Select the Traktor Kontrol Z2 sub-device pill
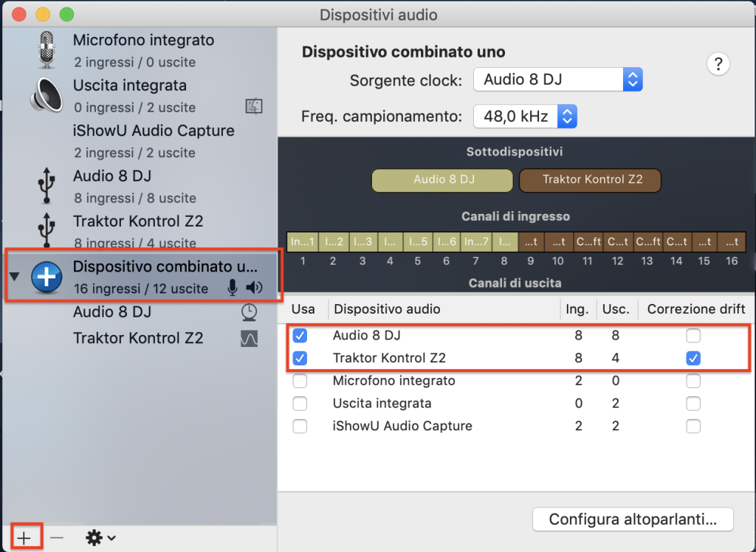The width and height of the screenshot is (756, 552). tap(590, 180)
